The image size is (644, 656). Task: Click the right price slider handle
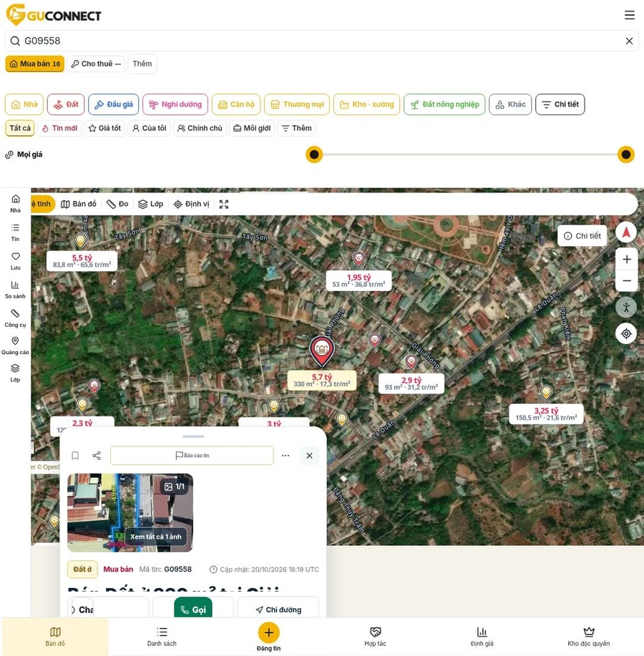(626, 155)
